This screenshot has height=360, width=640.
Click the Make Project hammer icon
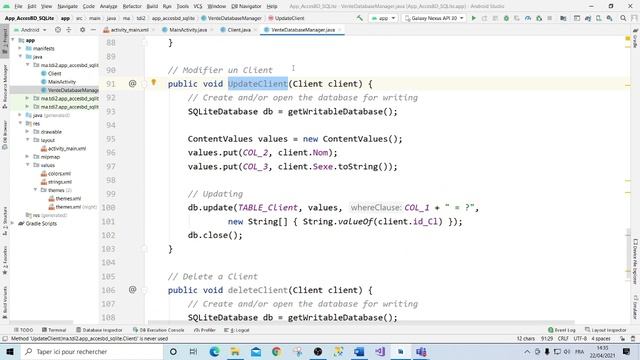[360, 18]
